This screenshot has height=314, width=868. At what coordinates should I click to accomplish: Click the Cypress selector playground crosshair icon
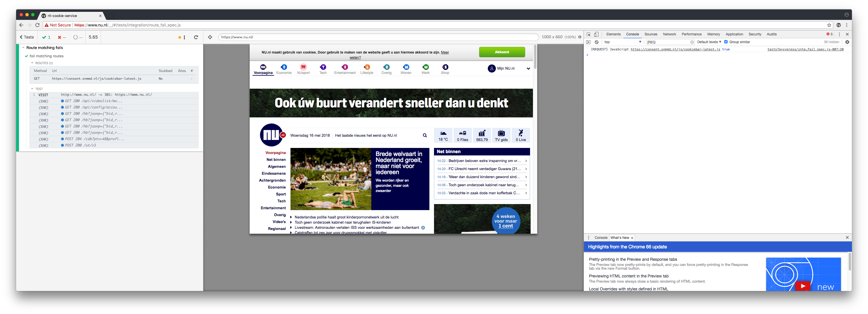210,37
